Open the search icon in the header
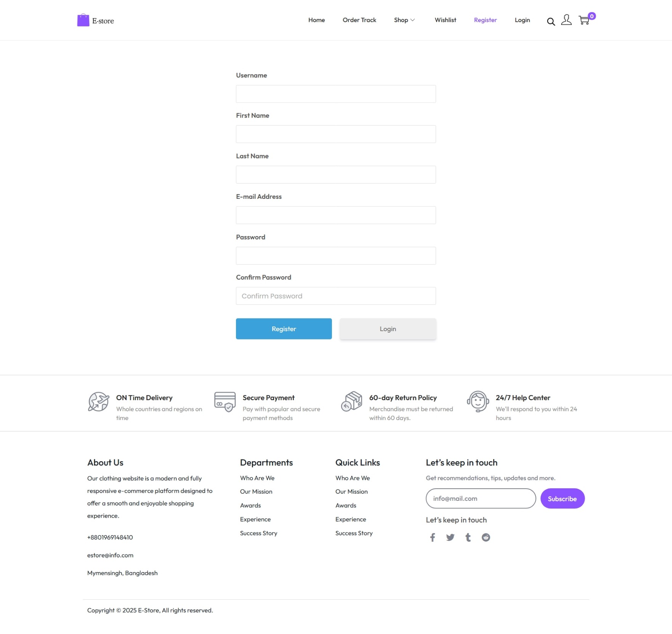The height and width of the screenshot is (634, 672). click(551, 22)
